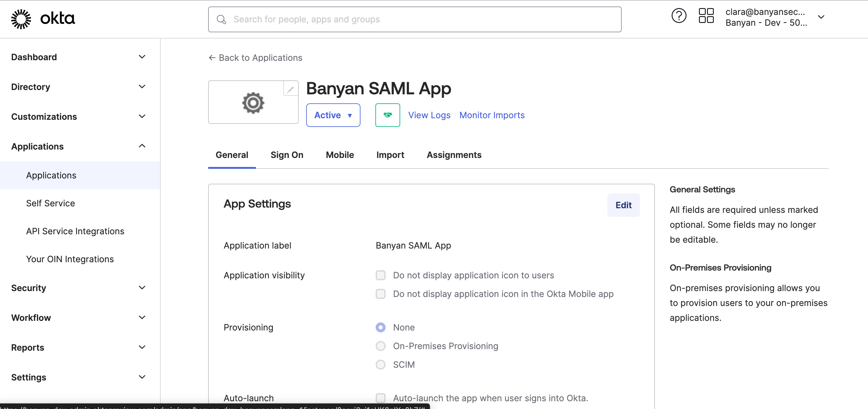Click the search magnifier icon
Viewport: 868px width, 409px height.
[221, 20]
